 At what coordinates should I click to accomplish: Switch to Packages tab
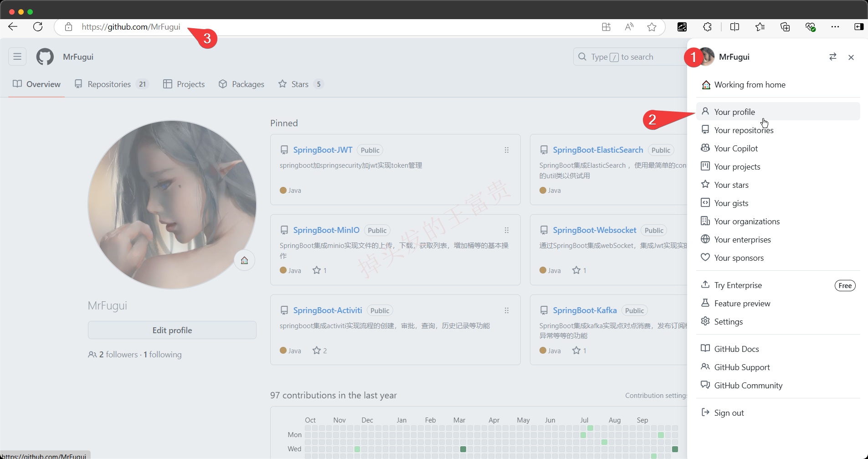pos(241,84)
